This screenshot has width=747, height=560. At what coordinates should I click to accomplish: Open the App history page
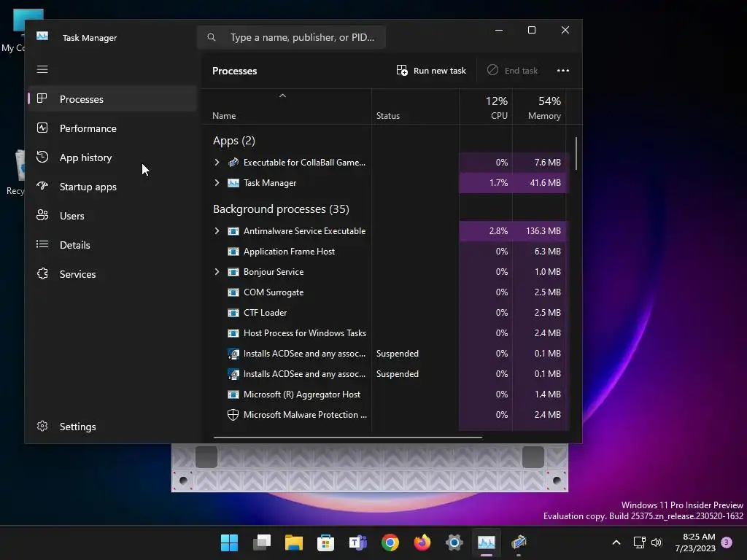point(112,157)
